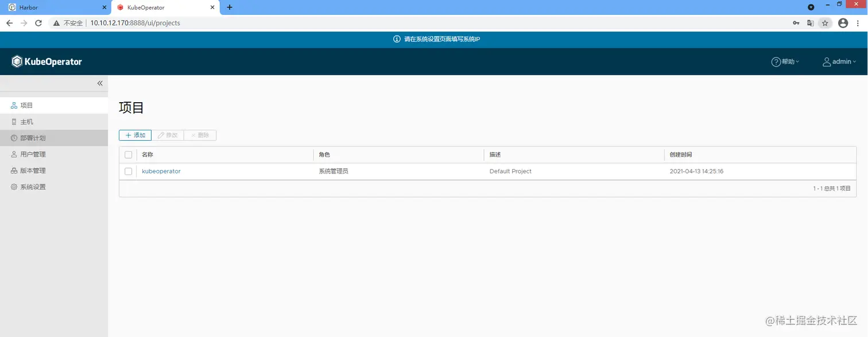Open a new browser tab

coord(230,7)
